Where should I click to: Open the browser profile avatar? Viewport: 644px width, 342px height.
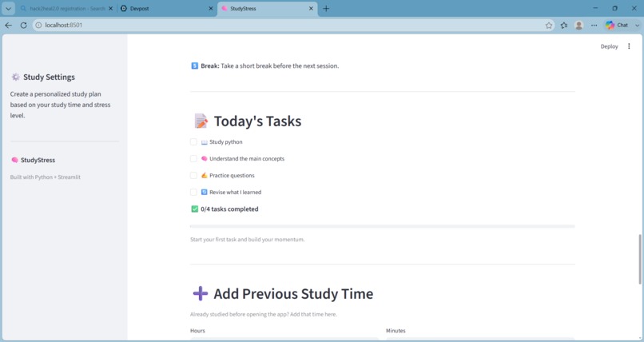point(579,26)
